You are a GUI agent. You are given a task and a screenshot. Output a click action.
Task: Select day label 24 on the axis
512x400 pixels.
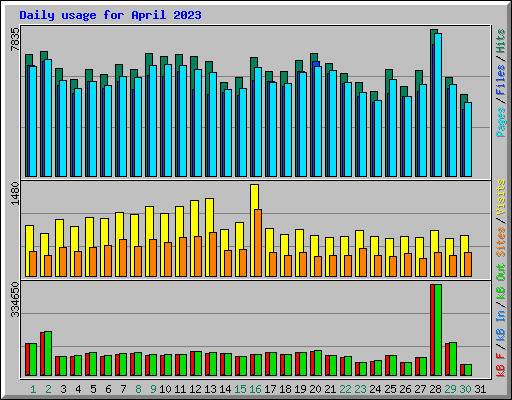(x=375, y=389)
